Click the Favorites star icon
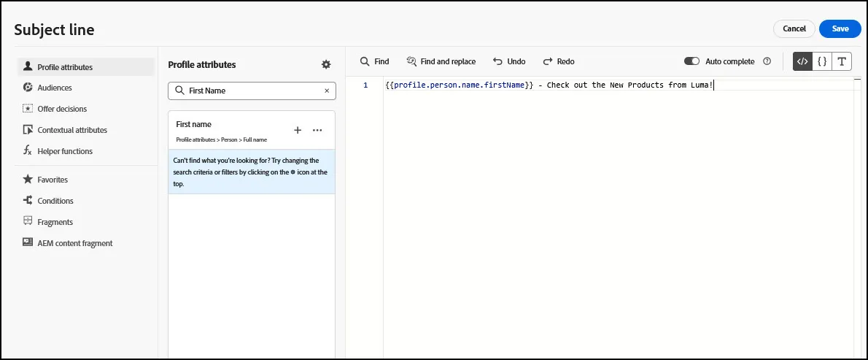868x360 pixels. pyautogui.click(x=28, y=179)
